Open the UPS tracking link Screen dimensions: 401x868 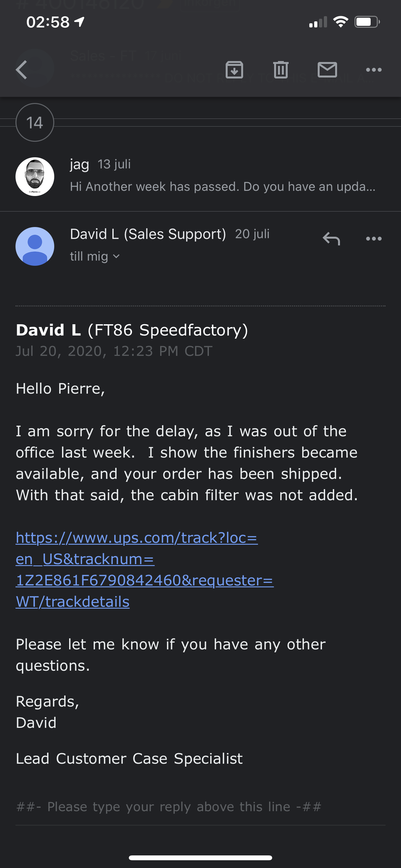tap(145, 569)
